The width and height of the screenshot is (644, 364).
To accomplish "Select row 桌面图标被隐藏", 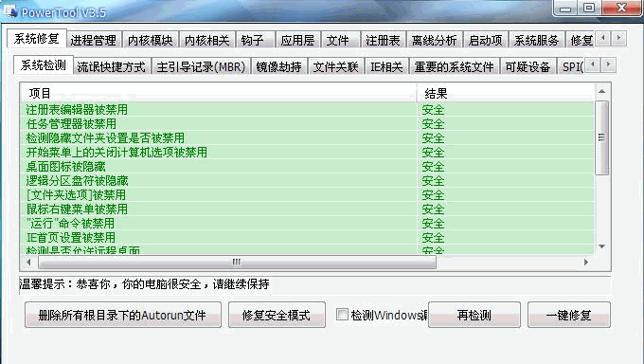I will (x=307, y=166).
